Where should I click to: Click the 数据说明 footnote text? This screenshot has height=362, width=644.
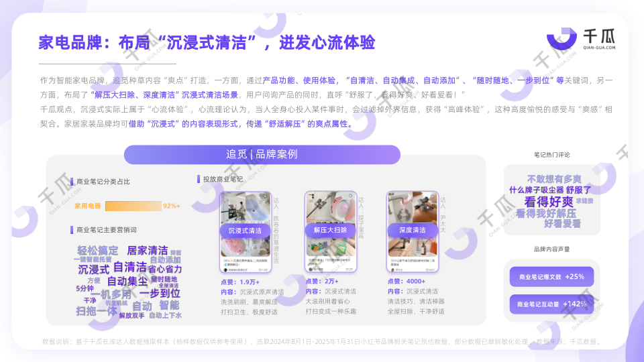point(322,341)
